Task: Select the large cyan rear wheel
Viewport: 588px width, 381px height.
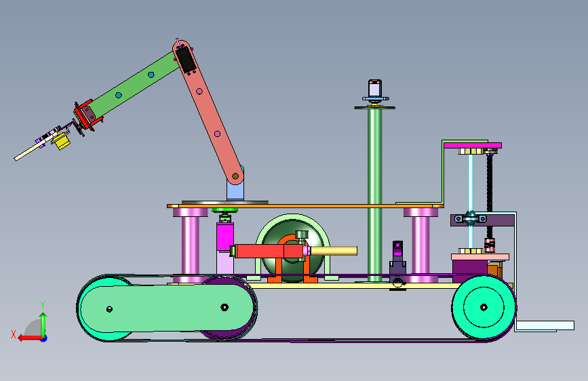Action: [x=484, y=307]
